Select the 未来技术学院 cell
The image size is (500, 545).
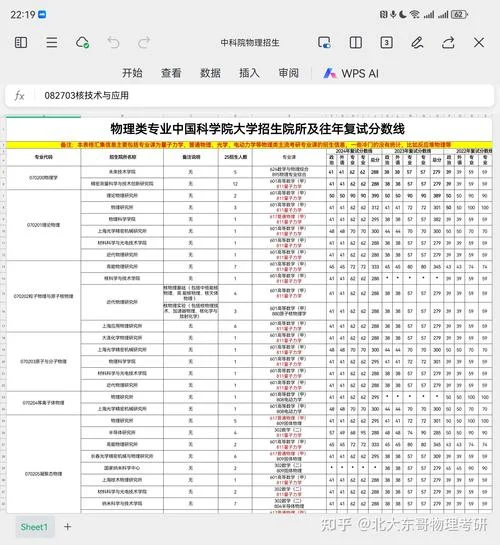coord(122,172)
